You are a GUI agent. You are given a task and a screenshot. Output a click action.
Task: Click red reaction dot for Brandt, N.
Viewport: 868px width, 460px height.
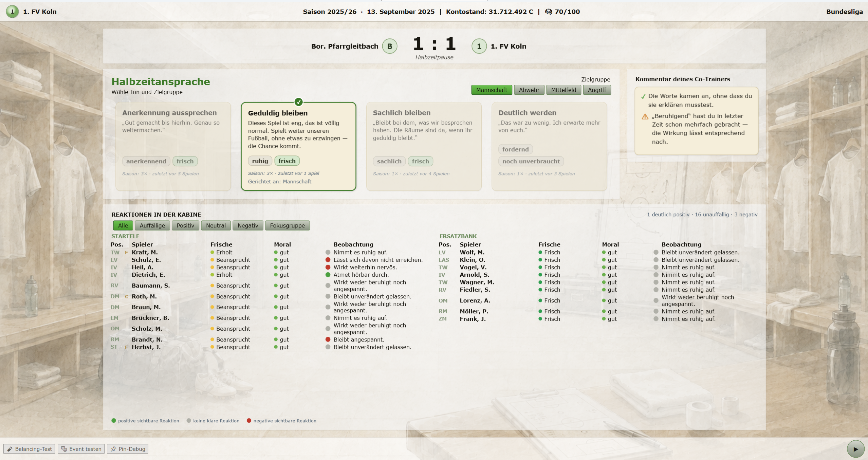(x=328, y=339)
